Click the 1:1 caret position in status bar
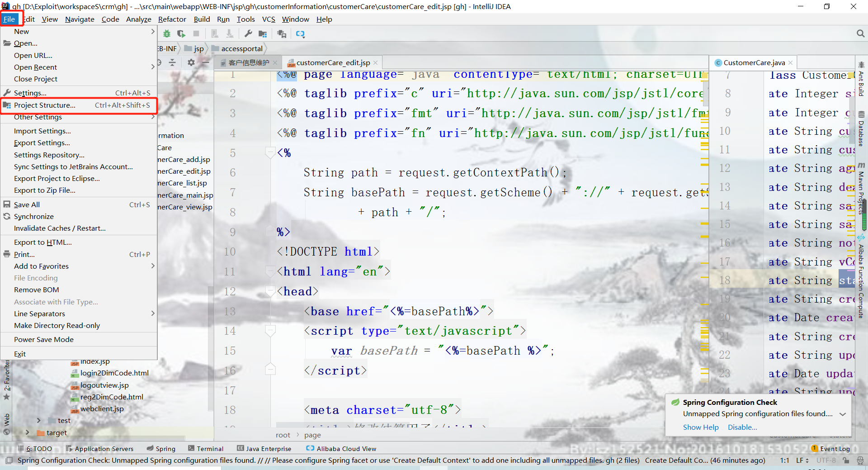 [784, 461]
